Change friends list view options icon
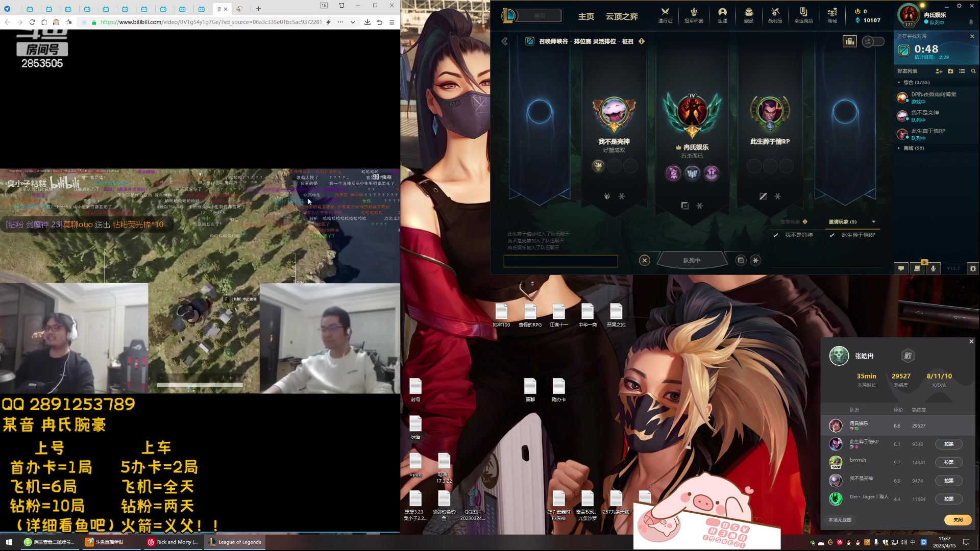The height and width of the screenshot is (551, 980). (x=962, y=71)
